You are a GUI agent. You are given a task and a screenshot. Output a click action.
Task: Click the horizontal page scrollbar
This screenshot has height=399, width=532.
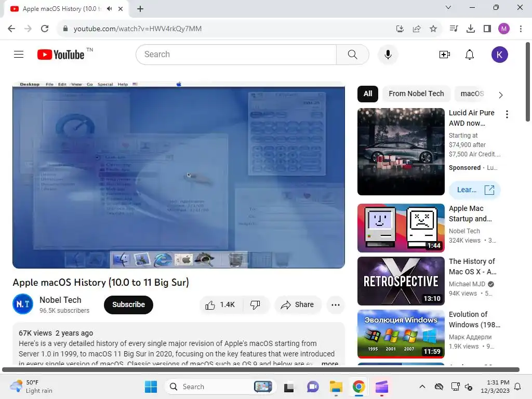click(261, 369)
